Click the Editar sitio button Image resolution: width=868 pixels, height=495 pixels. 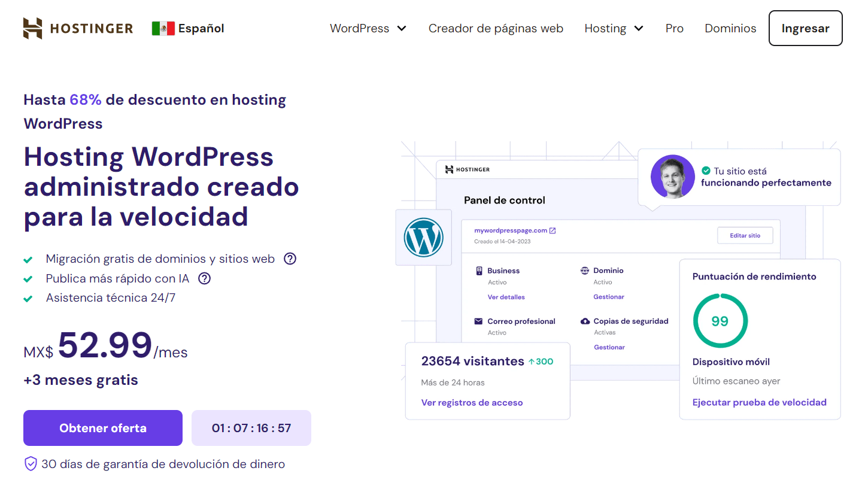pyautogui.click(x=745, y=235)
